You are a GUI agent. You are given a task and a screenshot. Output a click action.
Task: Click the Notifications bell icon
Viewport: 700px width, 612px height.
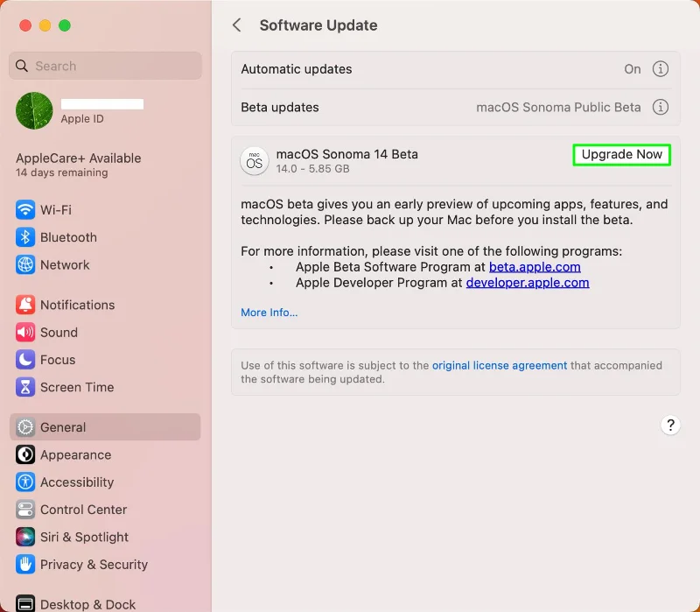[25, 305]
